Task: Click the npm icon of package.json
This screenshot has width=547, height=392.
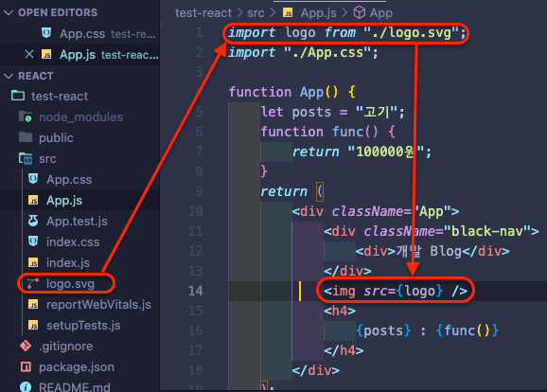Action: tap(26, 366)
